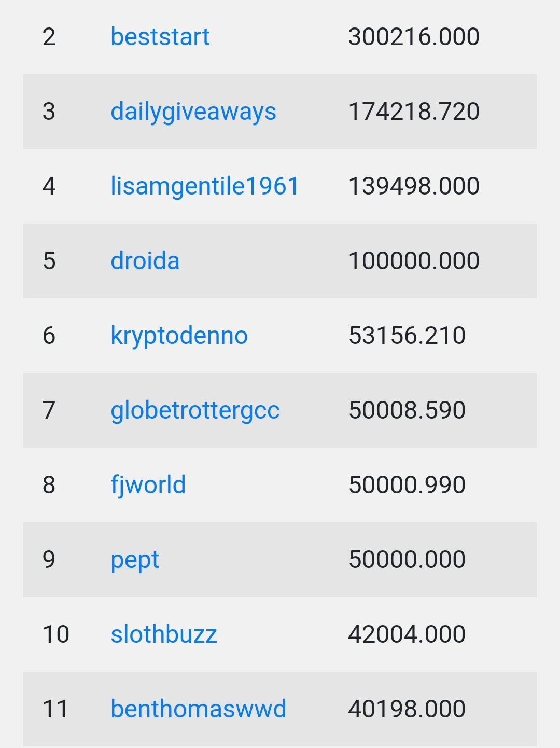
Task: Select the 50008.590 amount
Action: tap(407, 410)
